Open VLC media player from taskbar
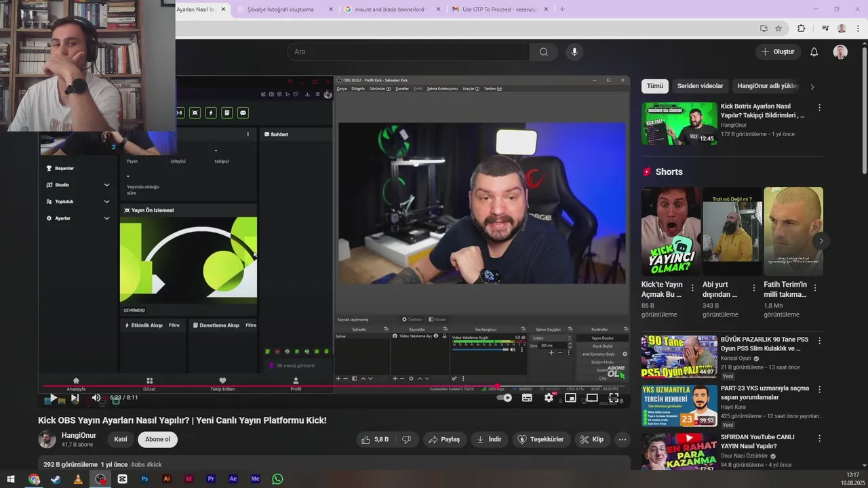This screenshot has width=868, height=488. pyautogui.click(x=78, y=479)
